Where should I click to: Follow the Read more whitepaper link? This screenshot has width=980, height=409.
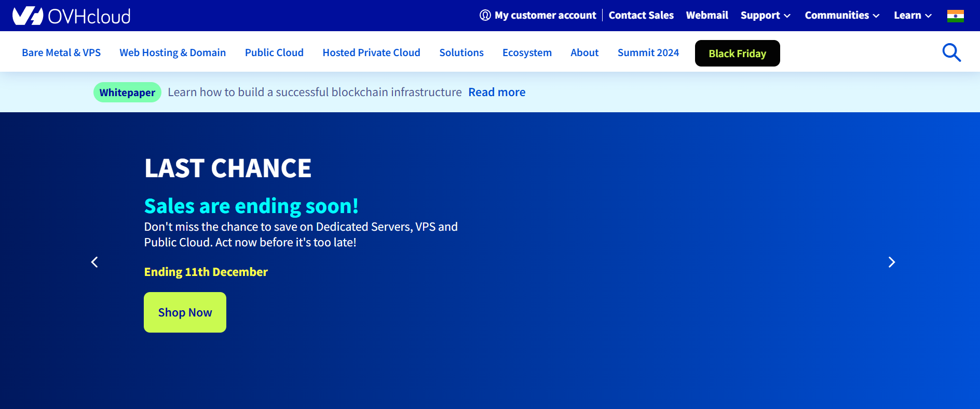497,93
